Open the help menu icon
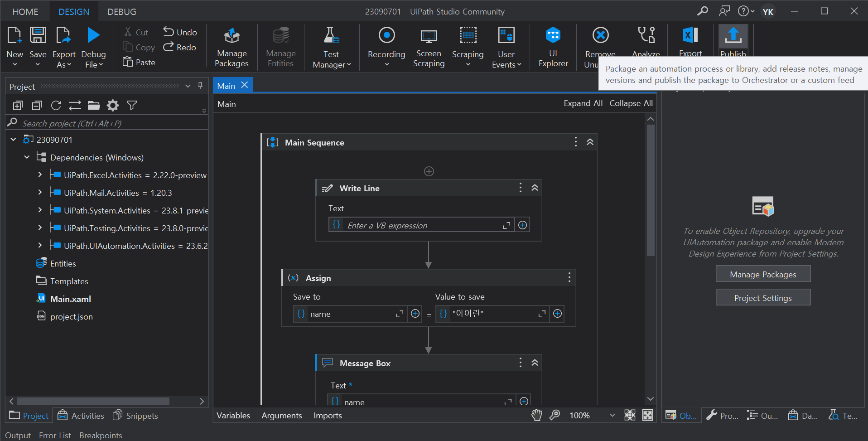 (x=746, y=11)
